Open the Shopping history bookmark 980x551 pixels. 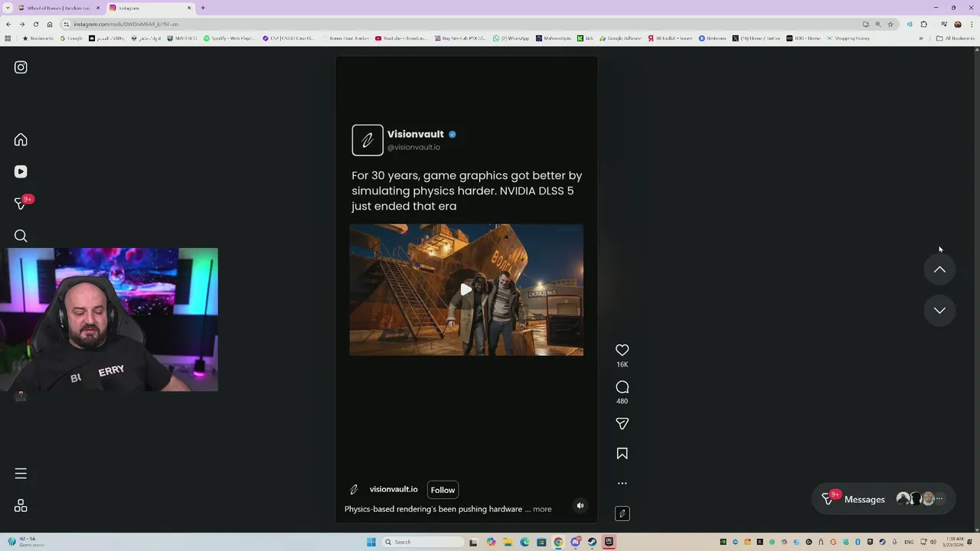(x=848, y=37)
